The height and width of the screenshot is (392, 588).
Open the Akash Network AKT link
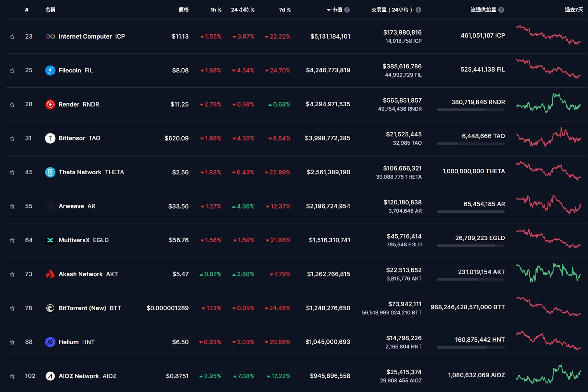point(88,274)
